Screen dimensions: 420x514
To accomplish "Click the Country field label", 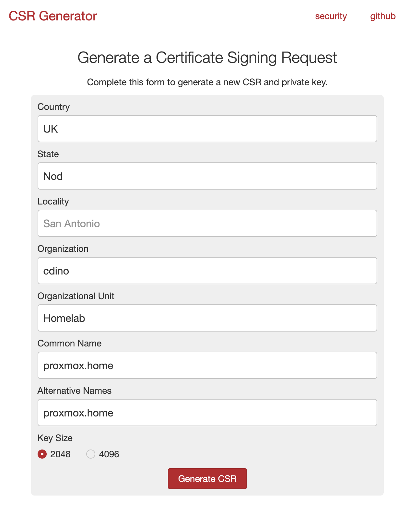I will 53,107.
